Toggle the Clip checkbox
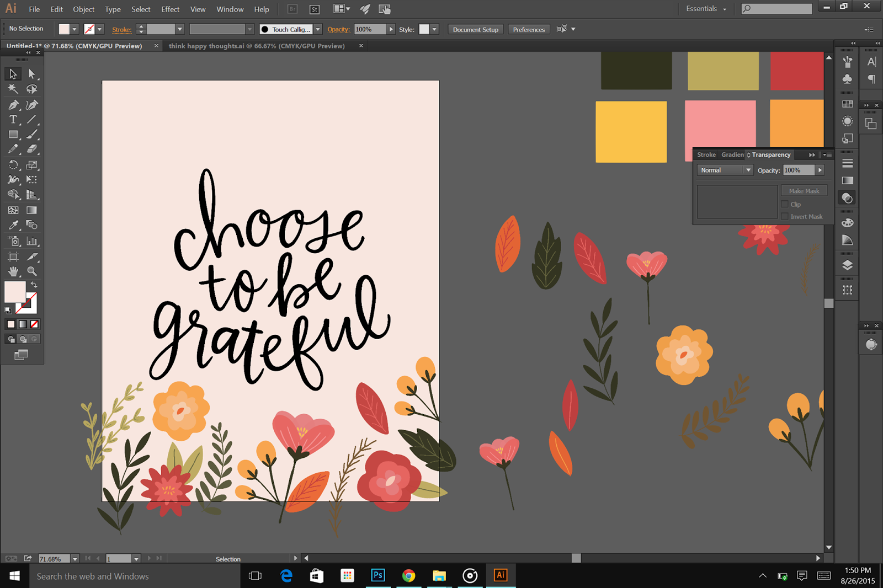This screenshot has height=588, width=883. coord(785,204)
